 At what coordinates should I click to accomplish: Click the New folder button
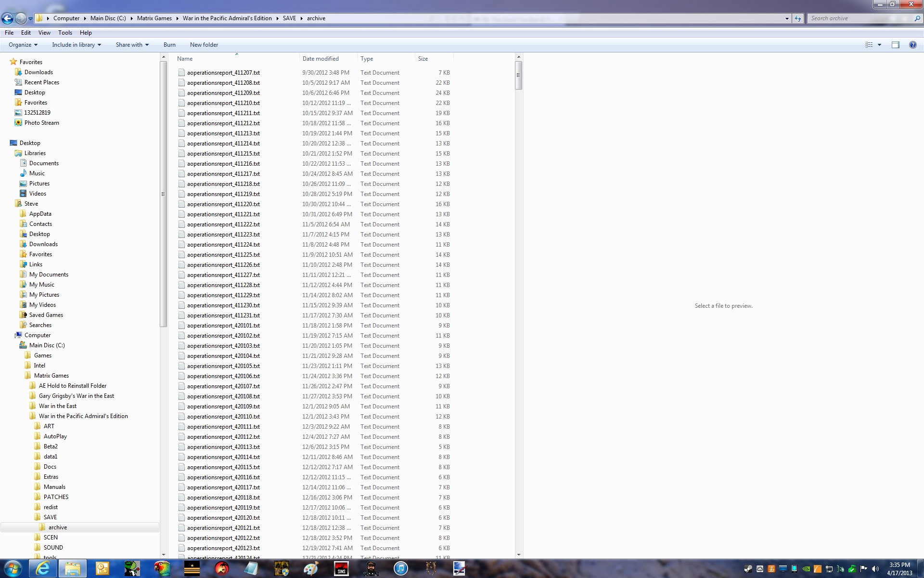tap(204, 45)
